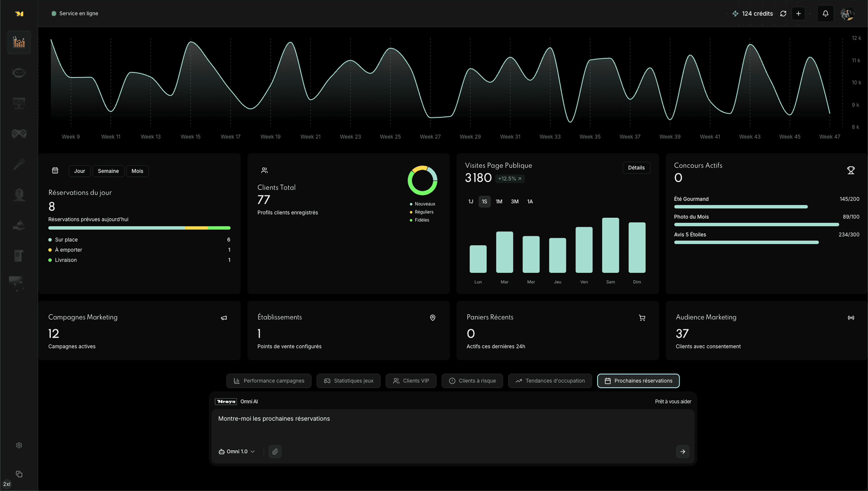Open the Analytics dashboard from the sidebar
Screen dimensions: 868x491
[19, 42]
